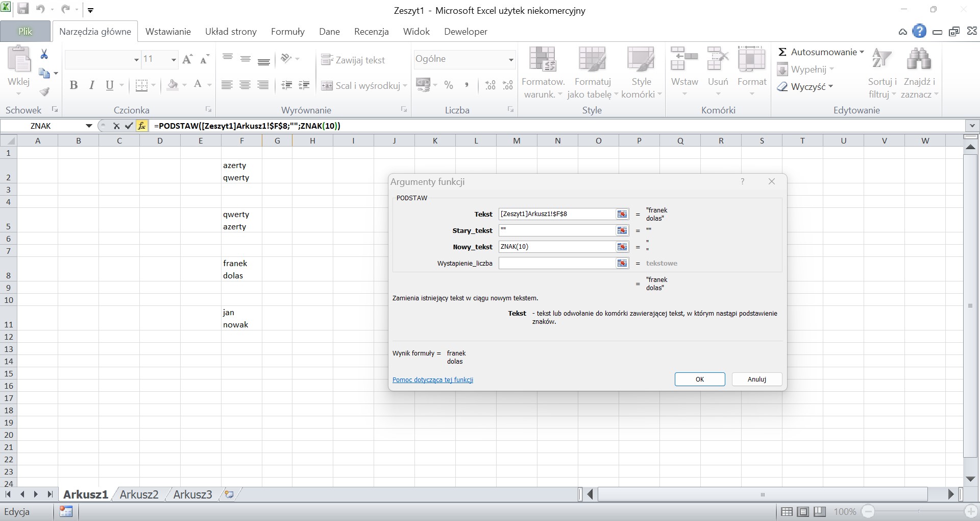Image resolution: width=980 pixels, height=521 pixels.
Task: Click the Stary_tekst input field
Action: (x=557, y=230)
